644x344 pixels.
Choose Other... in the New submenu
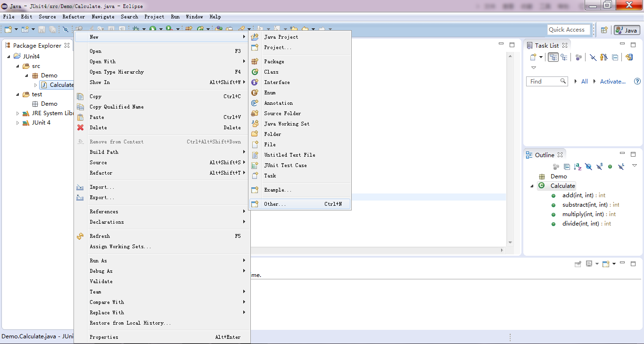coord(300,204)
